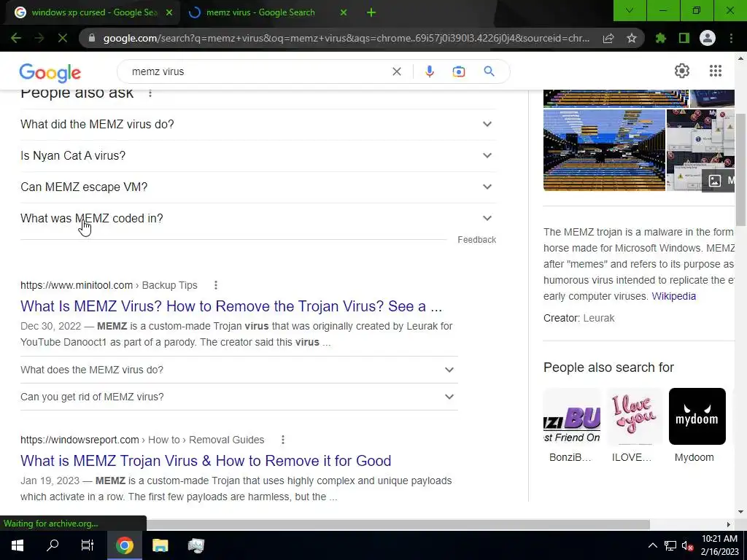The height and width of the screenshot is (560, 747).
Task: View the large MEMZ tunnel-effect image
Action: pyautogui.click(x=604, y=150)
